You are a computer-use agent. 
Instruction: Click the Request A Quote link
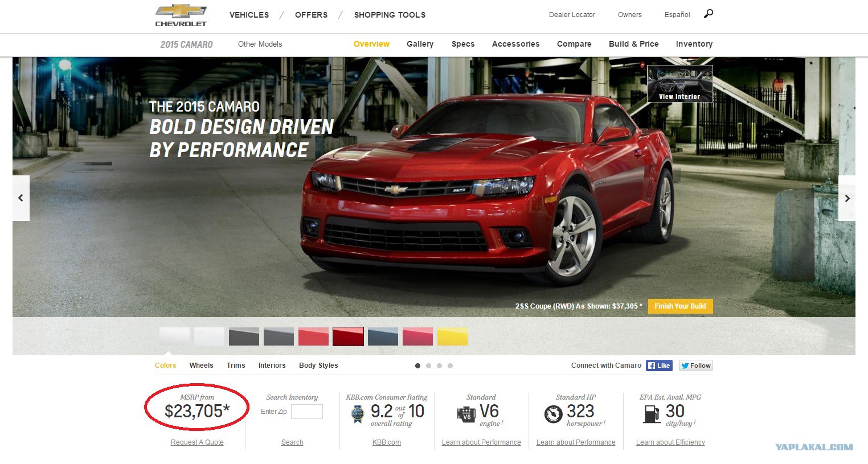pos(197,442)
